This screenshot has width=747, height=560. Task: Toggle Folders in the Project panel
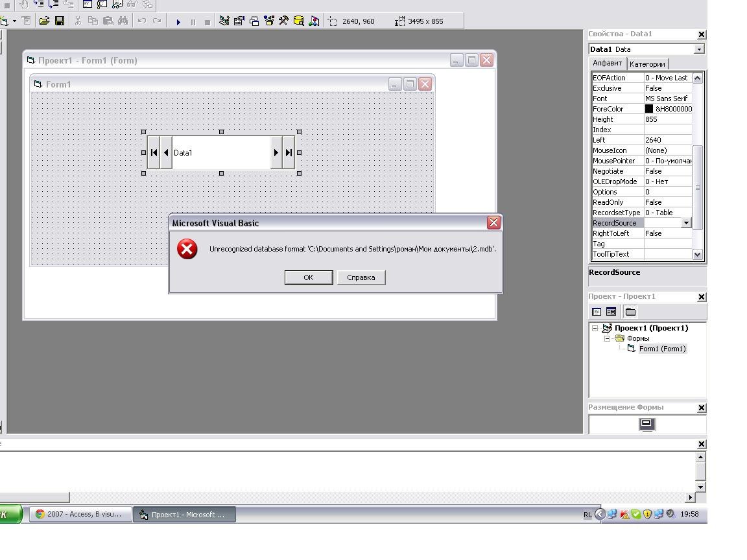click(x=630, y=312)
